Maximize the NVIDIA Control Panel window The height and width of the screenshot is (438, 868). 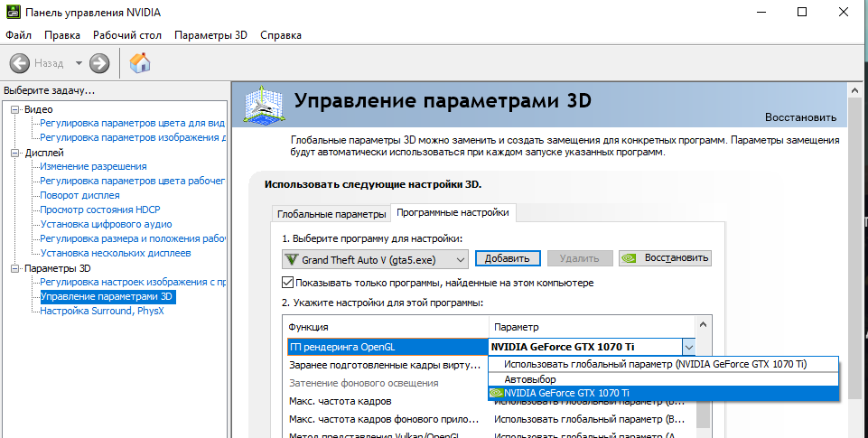pos(801,12)
